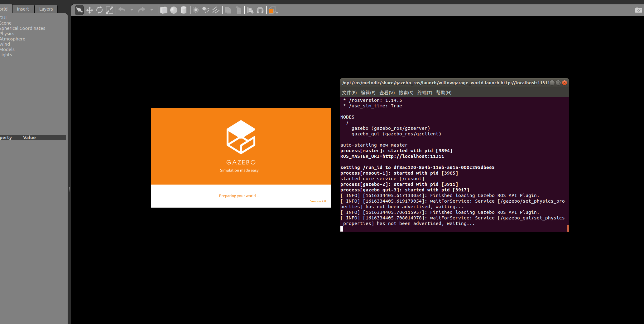The width and height of the screenshot is (644, 324).
Task: Click the Value column header
Action: point(29,138)
